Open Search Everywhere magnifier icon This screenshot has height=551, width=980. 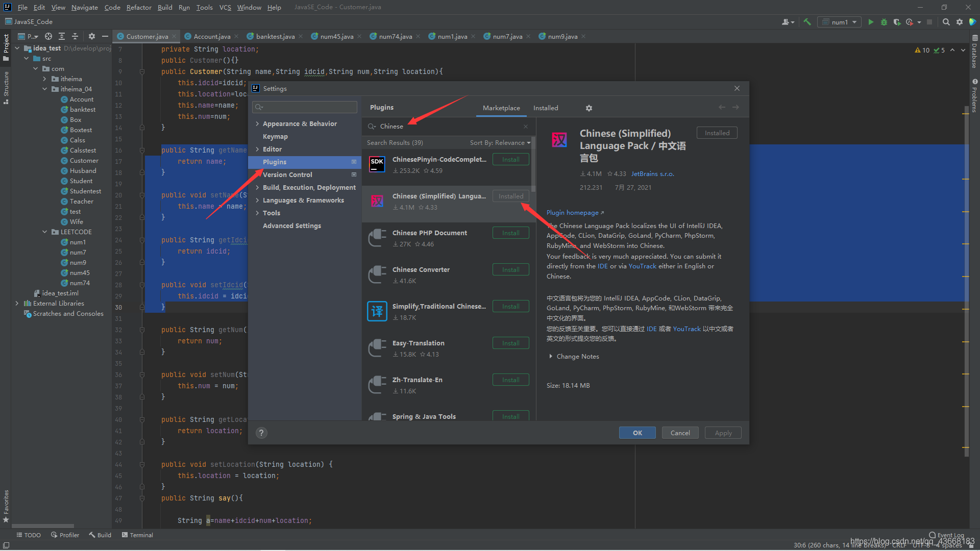(946, 22)
